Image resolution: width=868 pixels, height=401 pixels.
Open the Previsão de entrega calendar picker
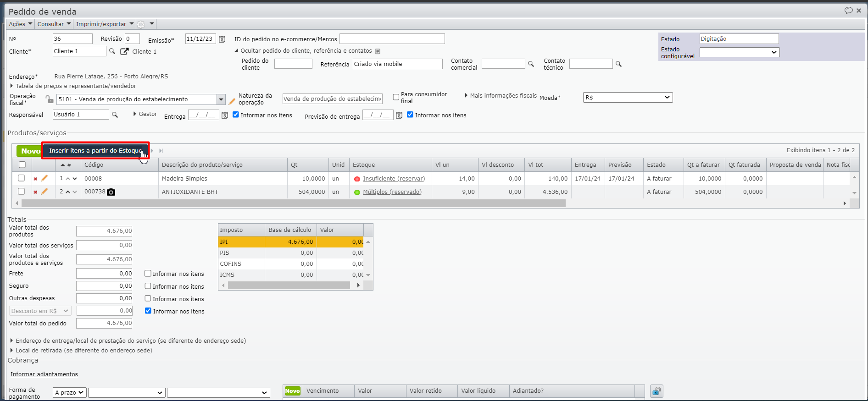tap(399, 115)
